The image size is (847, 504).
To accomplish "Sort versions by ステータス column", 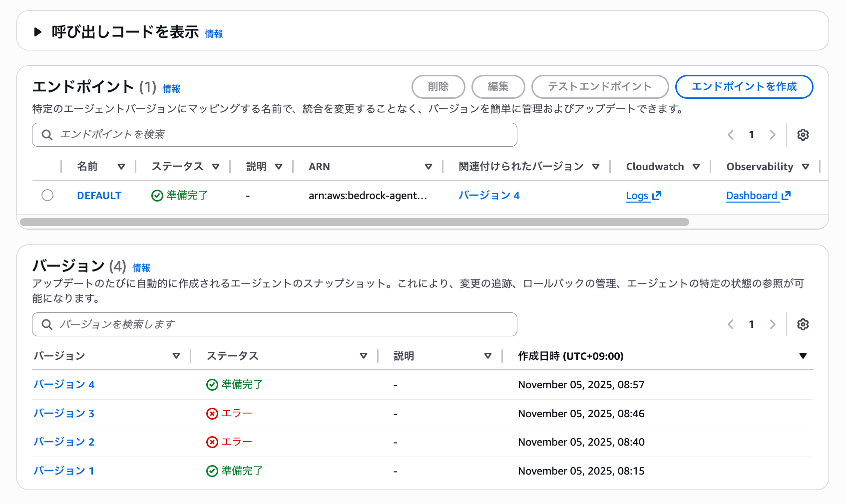I will tap(363, 356).
